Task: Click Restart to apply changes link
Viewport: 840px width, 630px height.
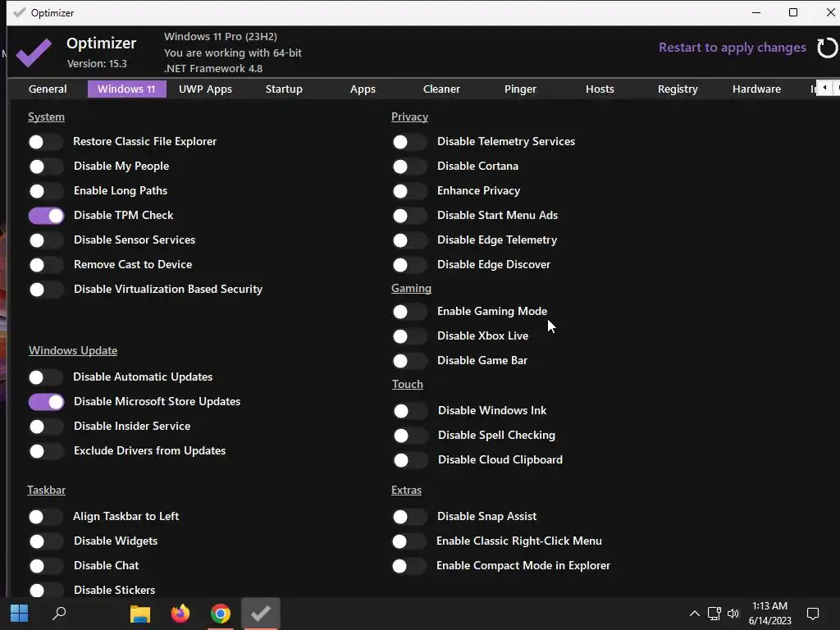Action: (x=733, y=48)
